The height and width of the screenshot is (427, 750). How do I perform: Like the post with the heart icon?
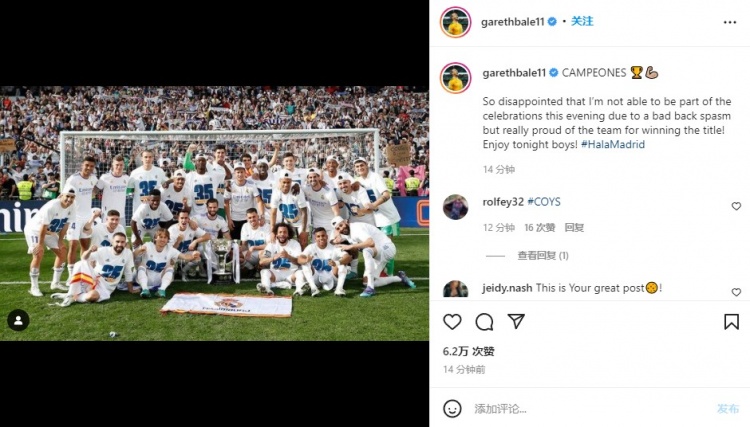tap(452, 322)
